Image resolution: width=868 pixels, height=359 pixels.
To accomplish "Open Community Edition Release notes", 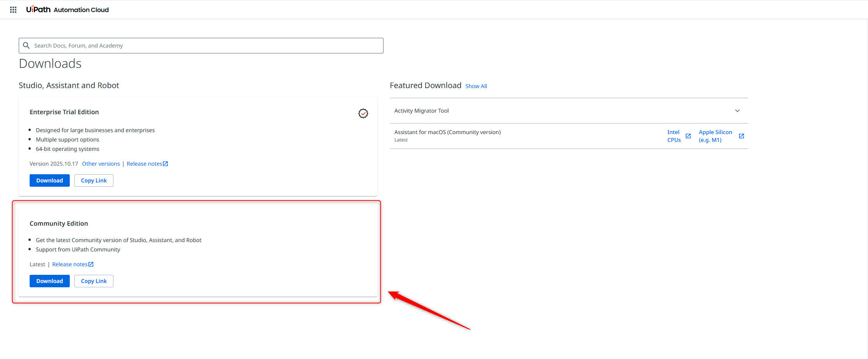I will (73, 264).
